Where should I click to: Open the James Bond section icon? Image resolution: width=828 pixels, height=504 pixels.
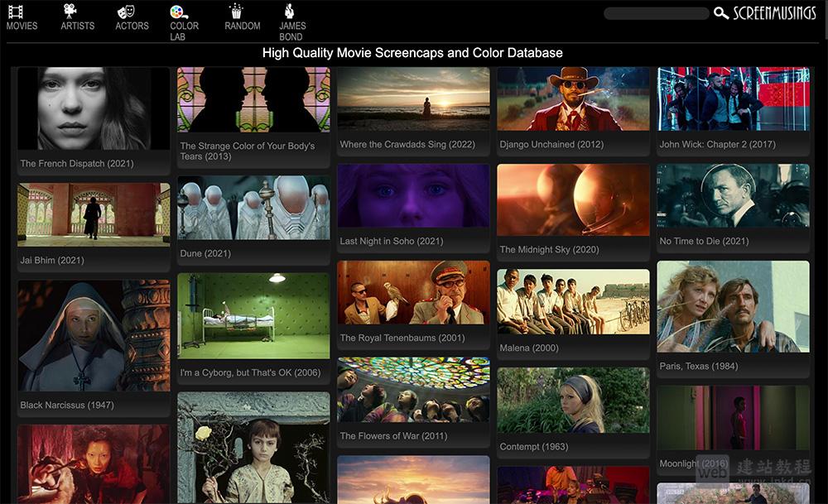point(291,12)
